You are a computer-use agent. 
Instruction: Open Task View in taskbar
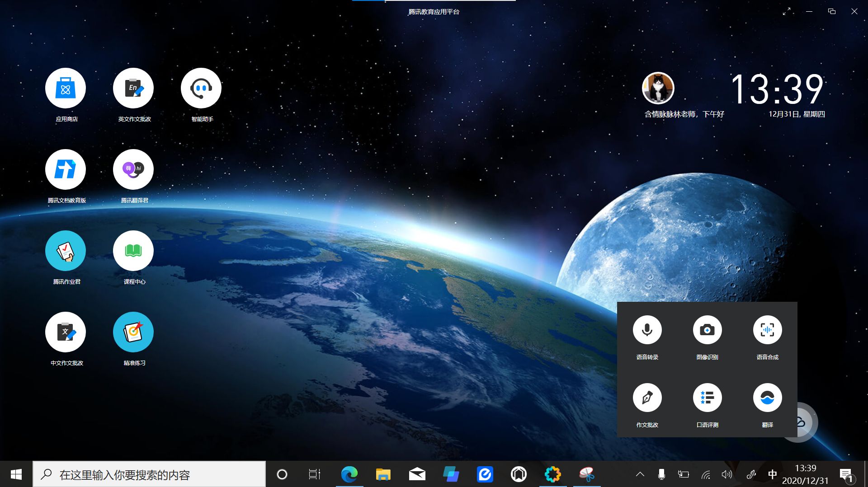(315, 474)
